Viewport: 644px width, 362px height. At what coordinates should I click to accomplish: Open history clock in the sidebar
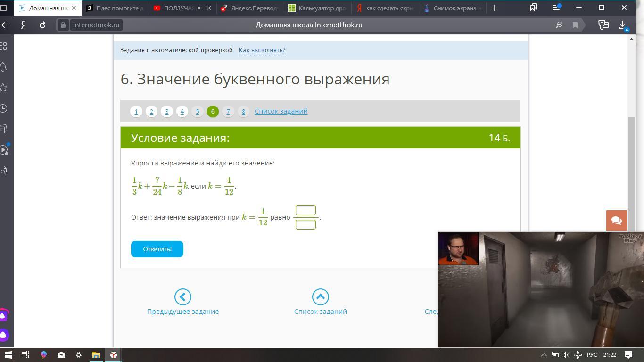coord(3,108)
